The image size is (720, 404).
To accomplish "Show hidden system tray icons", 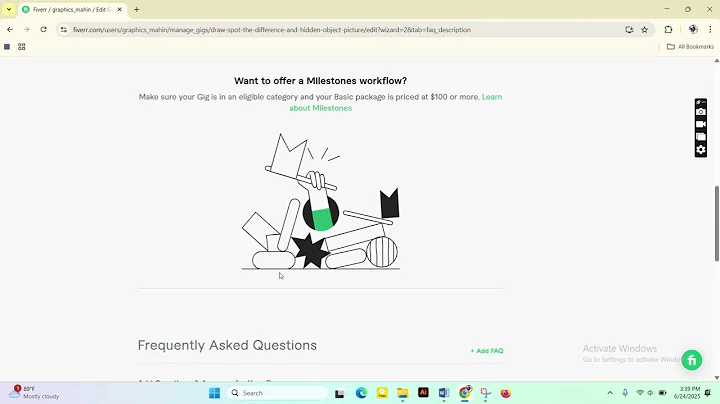I will (x=610, y=393).
